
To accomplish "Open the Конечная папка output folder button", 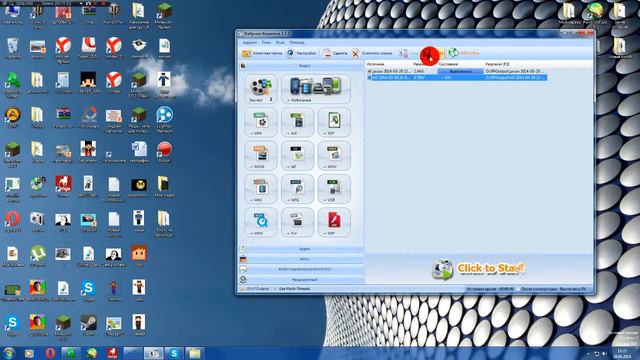I will point(262,53).
